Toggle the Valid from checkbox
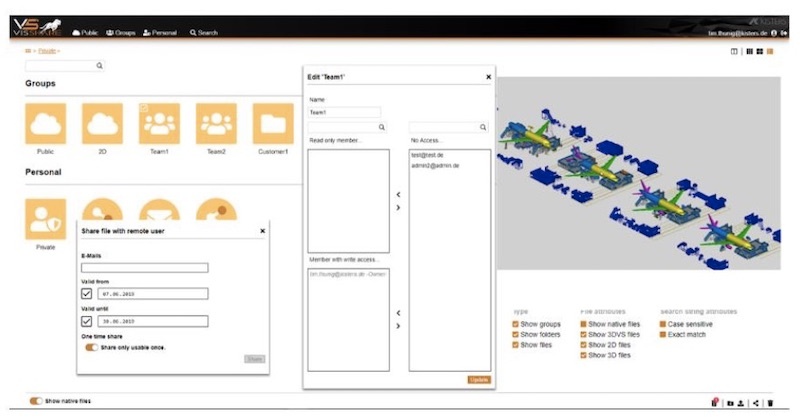Viewport: 800px width, 420px height. 87,294
